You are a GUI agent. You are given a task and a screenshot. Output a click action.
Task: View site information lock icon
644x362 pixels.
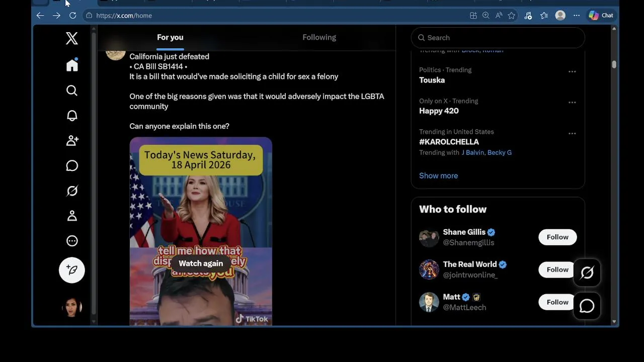point(89,16)
